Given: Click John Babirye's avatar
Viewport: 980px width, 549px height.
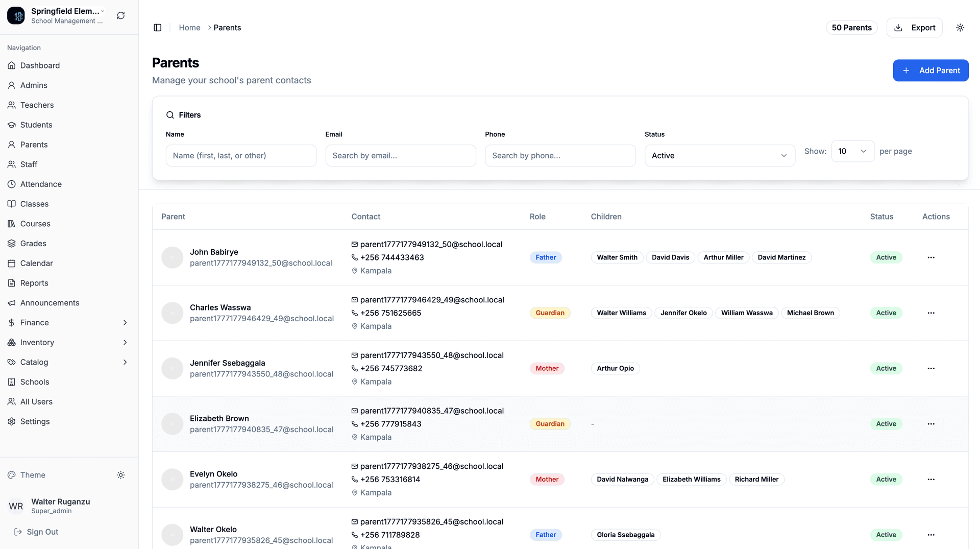Looking at the screenshot, I should click(x=173, y=257).
